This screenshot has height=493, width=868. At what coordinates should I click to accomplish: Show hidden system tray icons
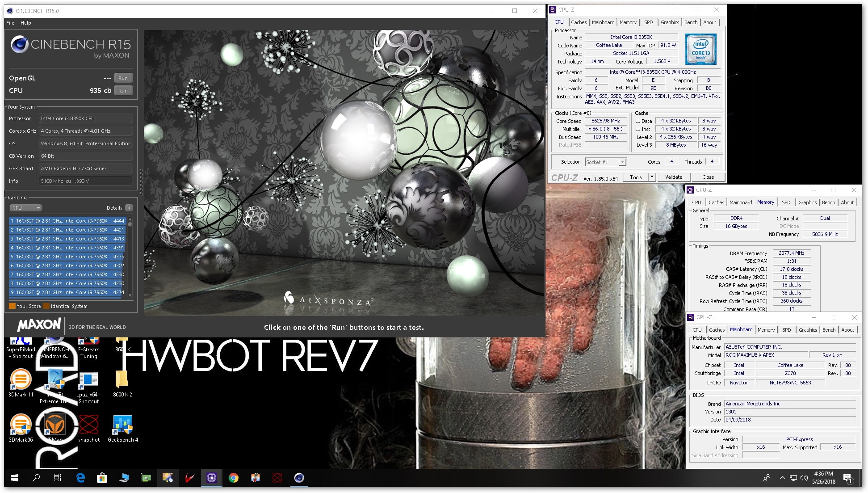coord(782,478)
